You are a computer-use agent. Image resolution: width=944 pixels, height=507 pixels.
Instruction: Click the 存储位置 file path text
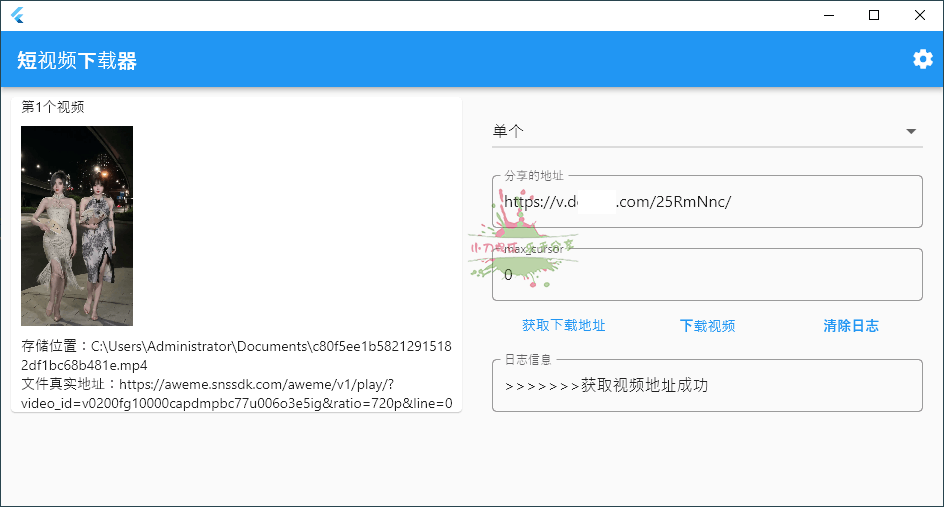click(236, 356)
